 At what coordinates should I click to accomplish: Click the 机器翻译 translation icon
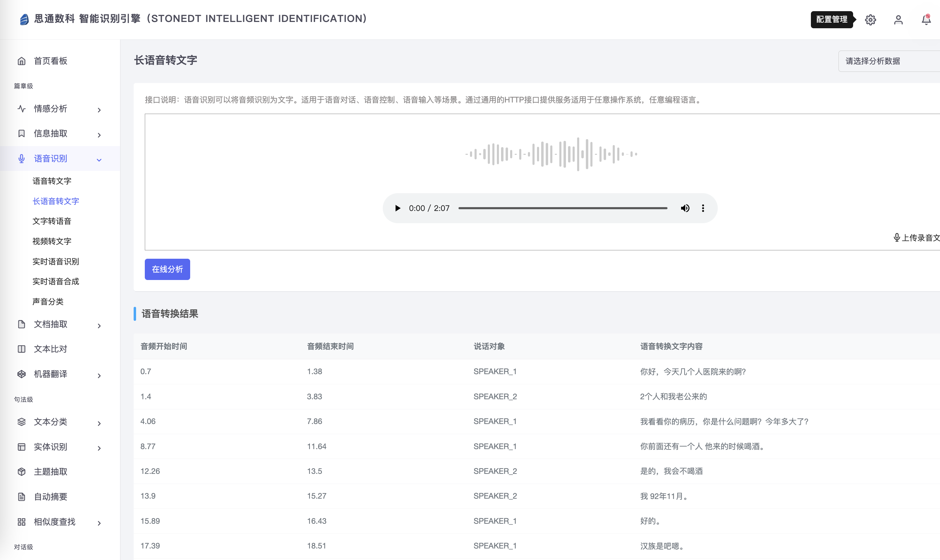coord(21,374)
